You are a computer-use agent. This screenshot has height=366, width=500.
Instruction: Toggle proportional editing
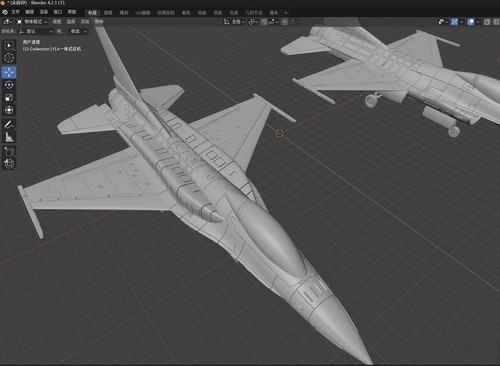click(x=285, y=22)
